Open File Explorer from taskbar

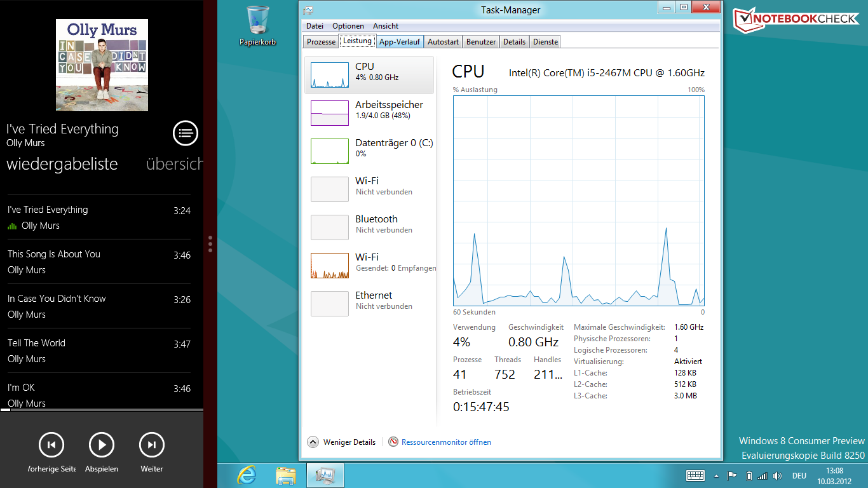click(286, 475)
